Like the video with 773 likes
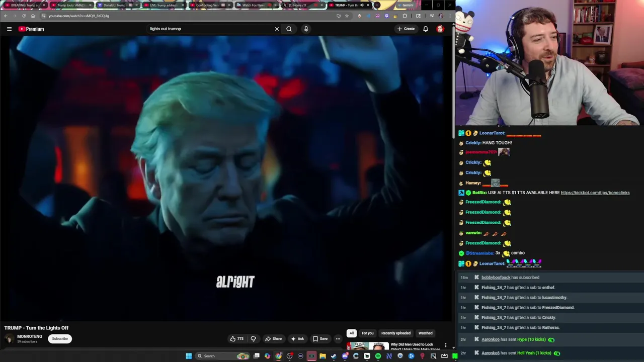 click(x=237, y=338)
